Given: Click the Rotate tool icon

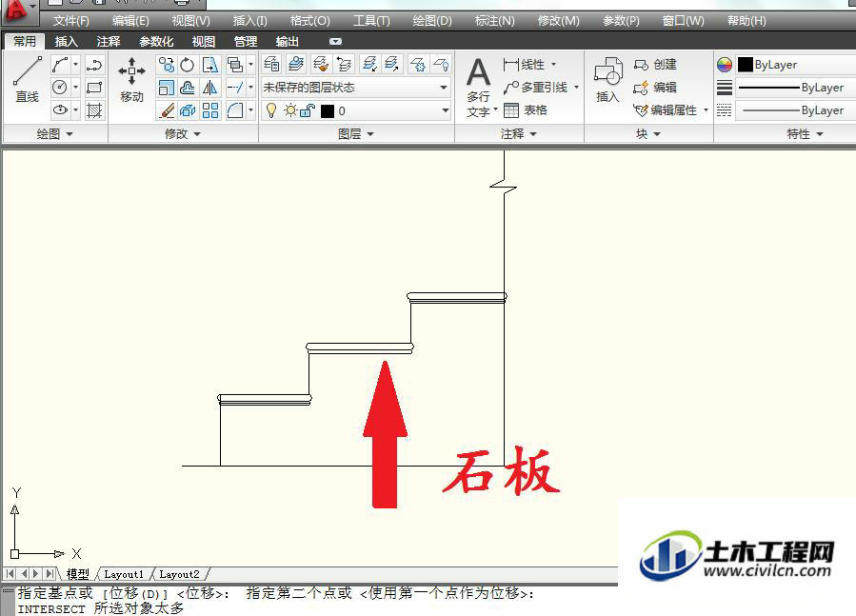Looking at the screenshot, I should [188, 65].
